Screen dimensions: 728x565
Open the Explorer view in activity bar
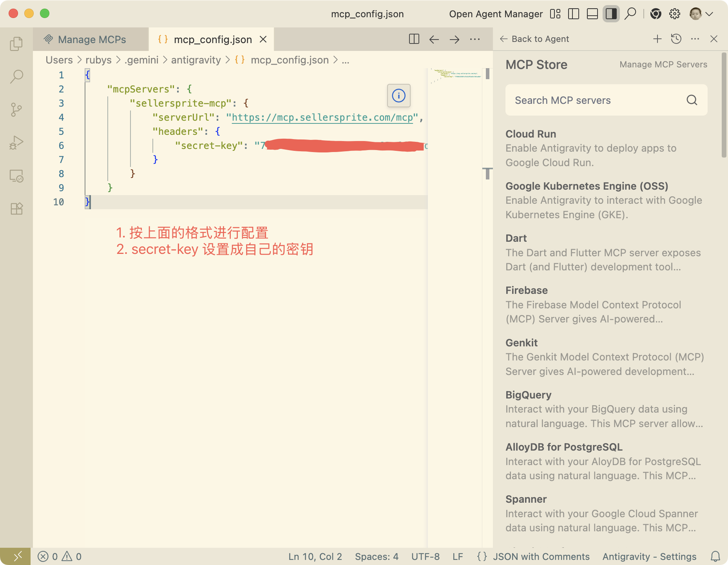pyautogui.click(x=16, y=43)
